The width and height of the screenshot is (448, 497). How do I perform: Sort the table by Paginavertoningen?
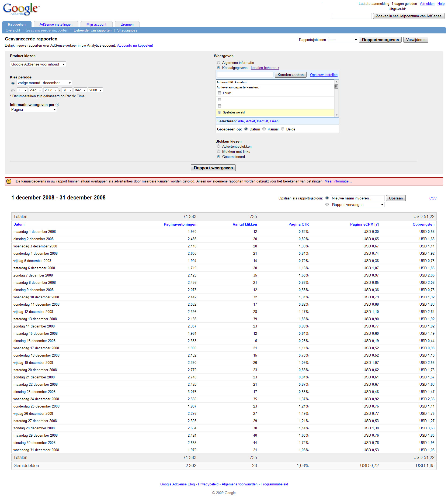click(180, 225)
